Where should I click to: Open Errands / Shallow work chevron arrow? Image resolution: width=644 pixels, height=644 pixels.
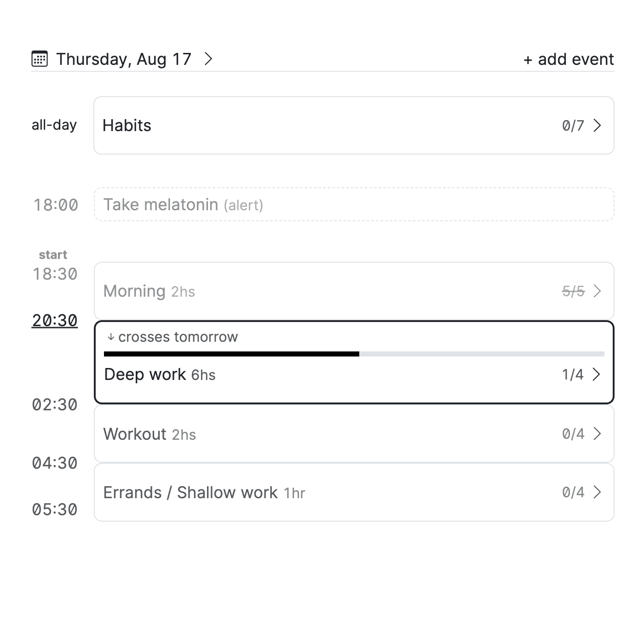pyautogui.click(x=597, y=492)
